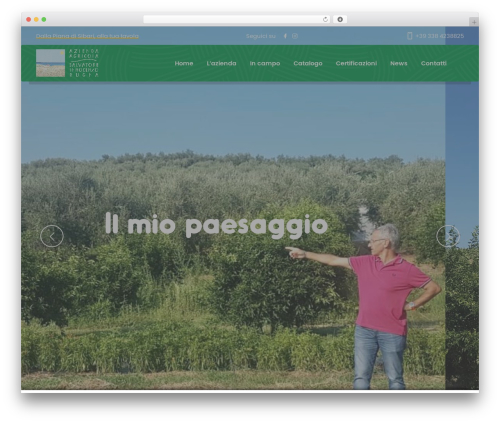Screen dimensions: 500x423
Task: Open the Contatti menu item
Action: [434, 63]
